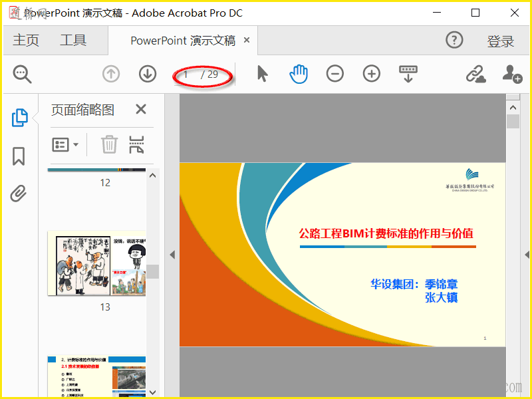The height and width of the screenshot is (399, 532).
Task: Zoom out with the minus icon
Action: (x=335, y=74)
